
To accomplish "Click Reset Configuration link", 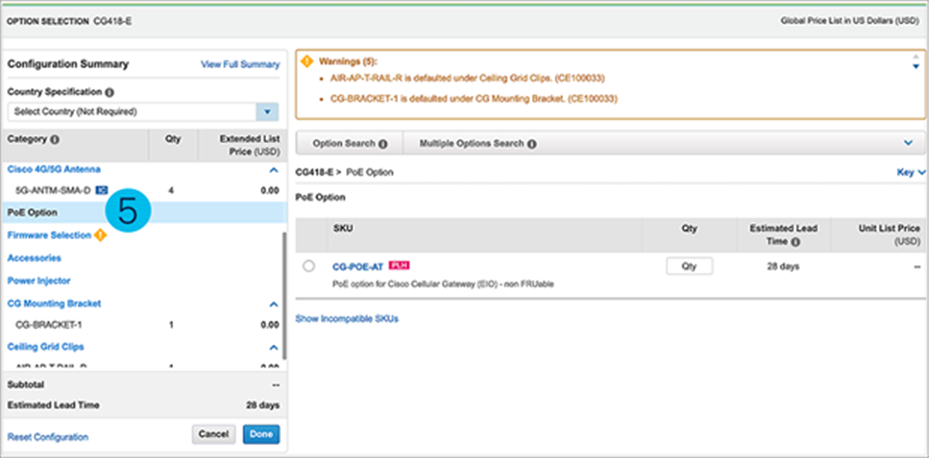I will pos(48,437).
